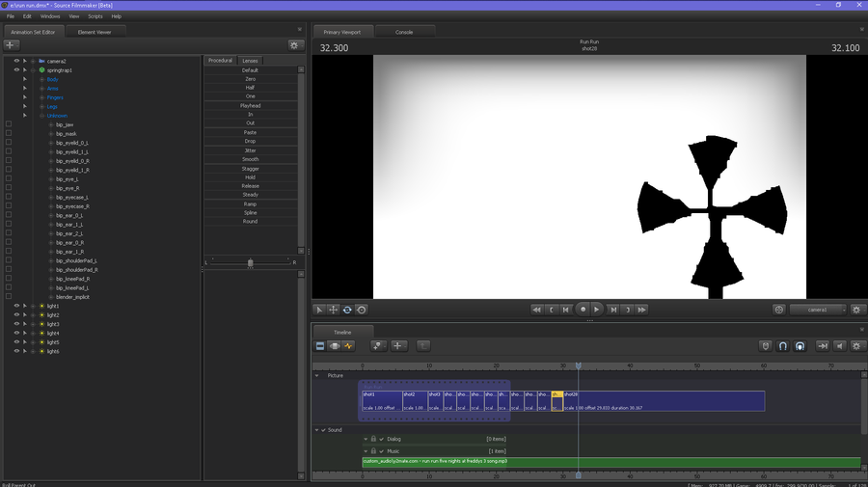The width and height of the screenshot is (868, 487).
Task: Switch to the Graph Editor mode
Action: [x=348, y=346]
